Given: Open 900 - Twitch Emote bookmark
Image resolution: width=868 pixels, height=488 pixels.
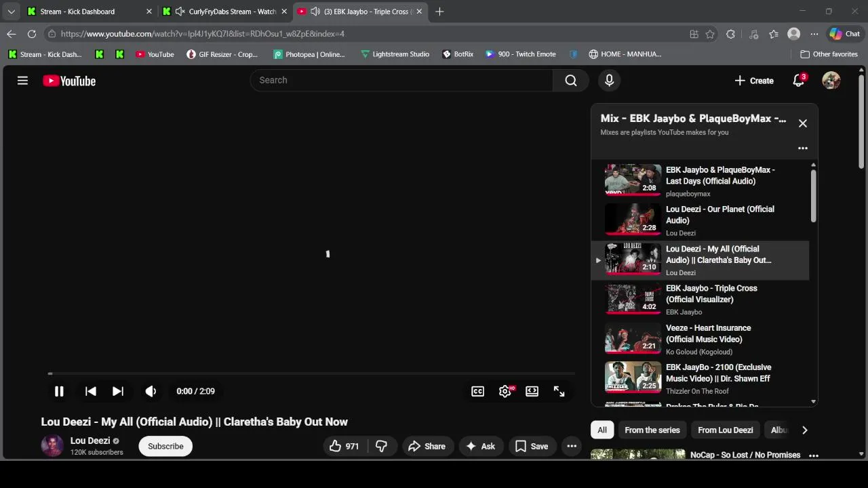Looking at the screenshot, I should click(521, 54).
